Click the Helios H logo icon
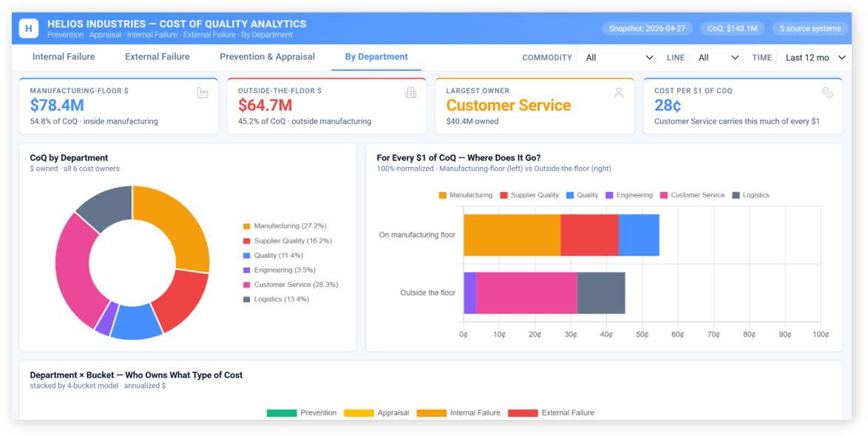Viewport: 868px width, 436px height. click(29, 28)
